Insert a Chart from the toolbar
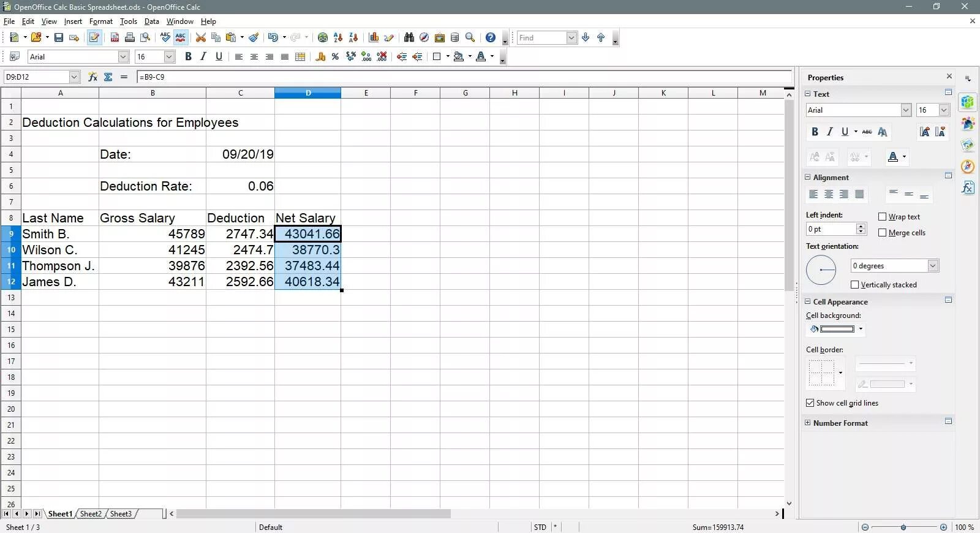Screen dimensions: 980x533 click(374, 37)
